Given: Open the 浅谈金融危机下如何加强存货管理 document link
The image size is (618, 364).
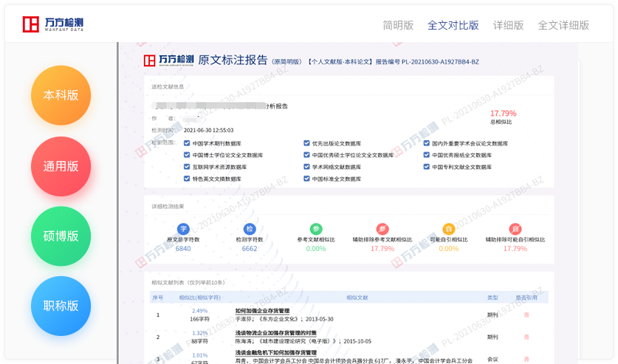Looking at the screenshot, I should pyautogui.click(x=276, y=353).
